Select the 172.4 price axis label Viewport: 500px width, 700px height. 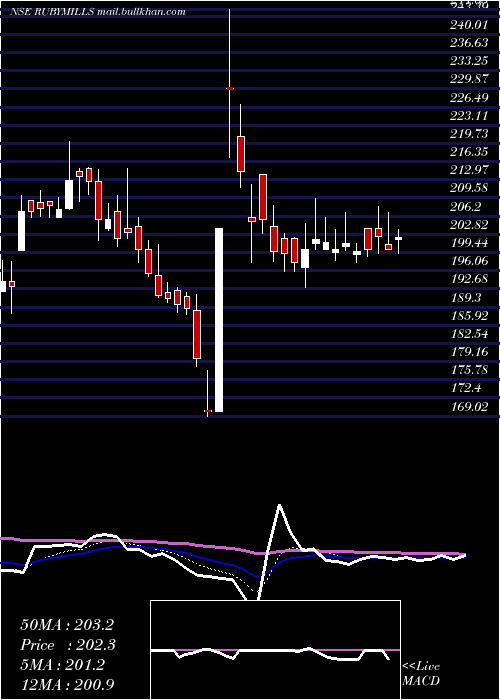click(x=467, y=388)
